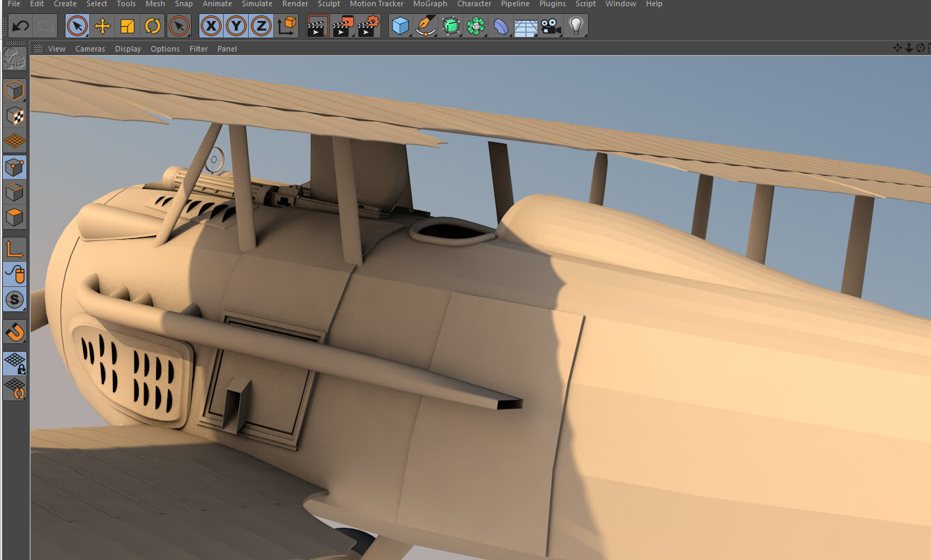The width and height of the screenshot is (931, 560).
Task: Click the Floor environment grid icon
Action: click(526, 27)
